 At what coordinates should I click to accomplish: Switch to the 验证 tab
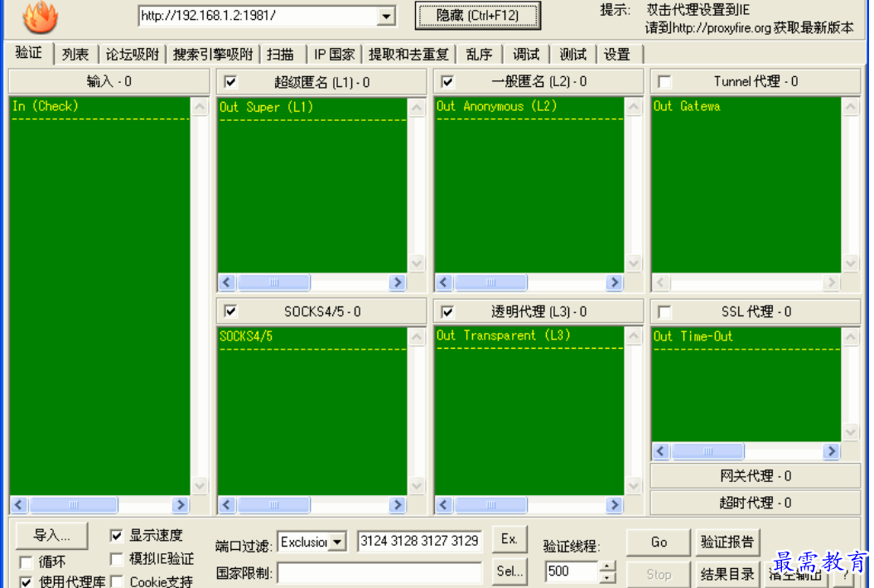[28, 53]
